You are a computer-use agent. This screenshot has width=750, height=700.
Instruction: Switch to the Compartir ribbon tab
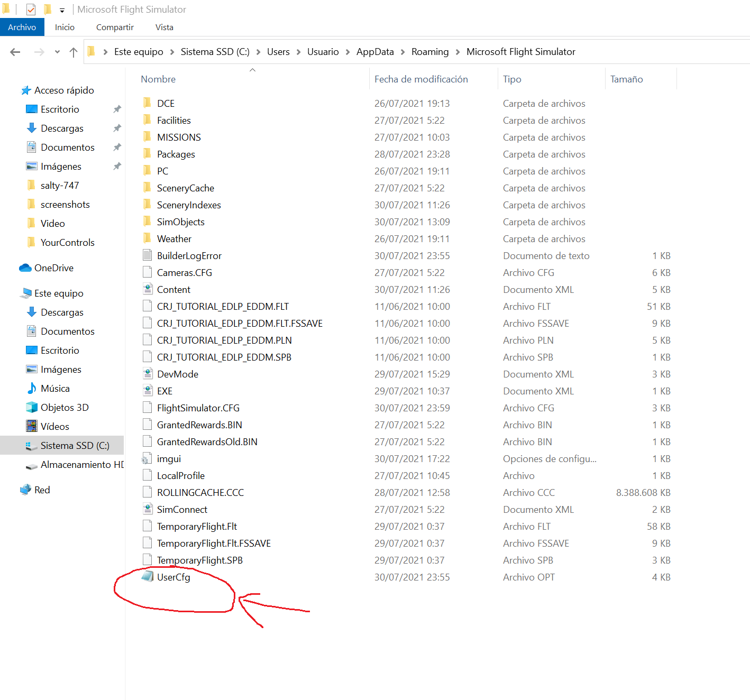[x=115, y=27]
